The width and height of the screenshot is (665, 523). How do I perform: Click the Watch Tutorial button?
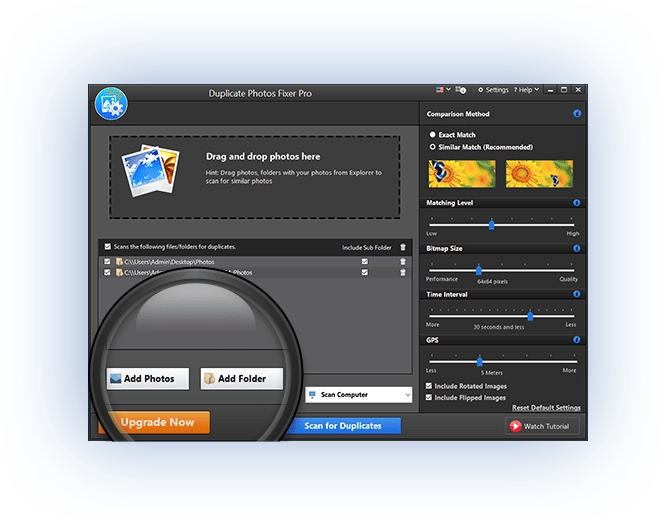pos(542,426)
